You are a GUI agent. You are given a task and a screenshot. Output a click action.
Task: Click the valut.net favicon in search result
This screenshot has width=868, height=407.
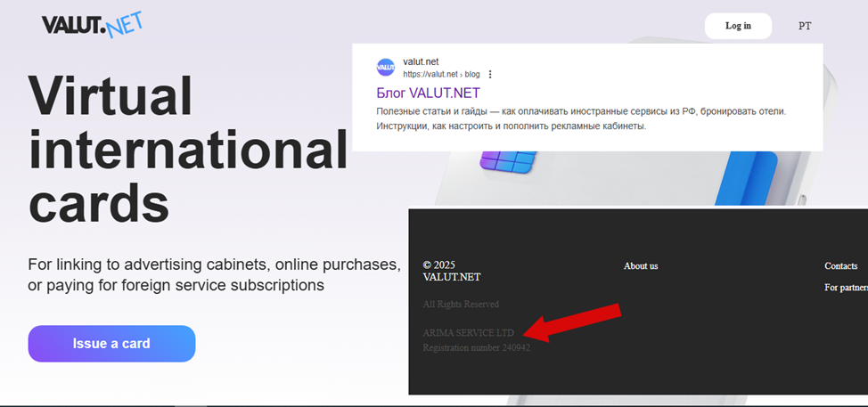tap(385, 68)
